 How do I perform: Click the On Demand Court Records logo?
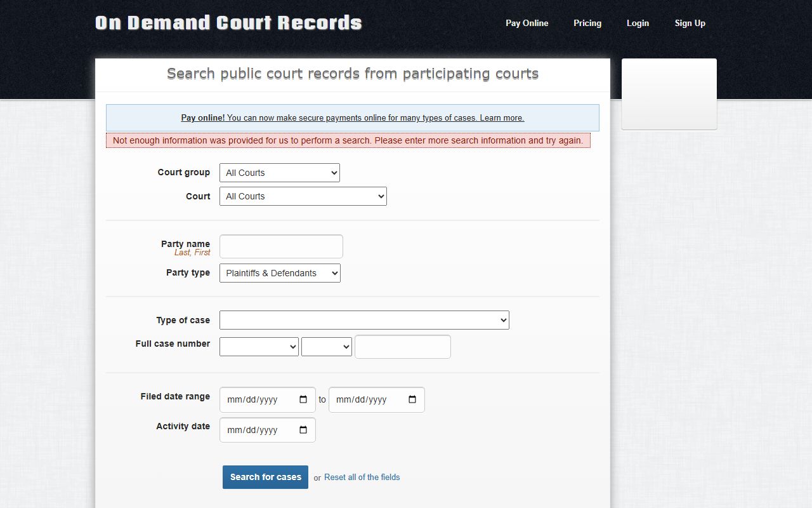[228, 23]
